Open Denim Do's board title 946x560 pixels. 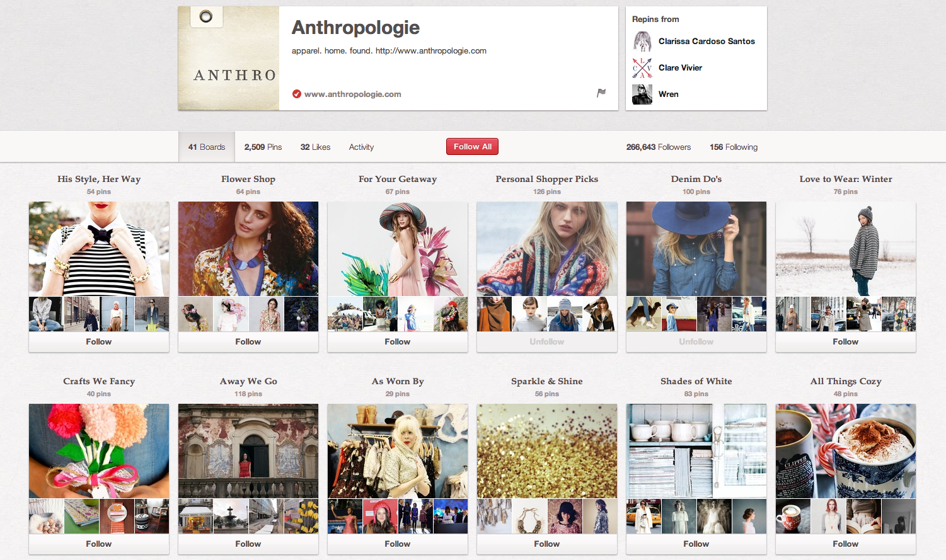point(696,179)
